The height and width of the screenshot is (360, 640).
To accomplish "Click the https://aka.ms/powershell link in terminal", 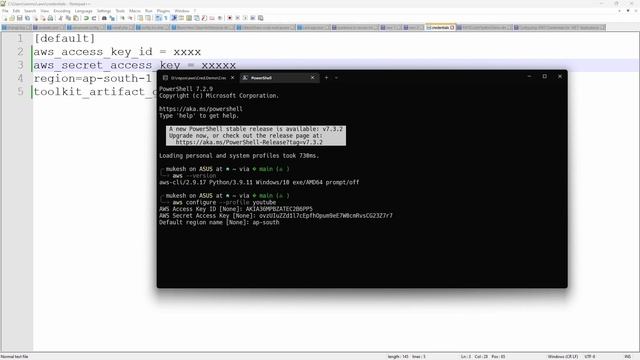I will tap(201, 109).
